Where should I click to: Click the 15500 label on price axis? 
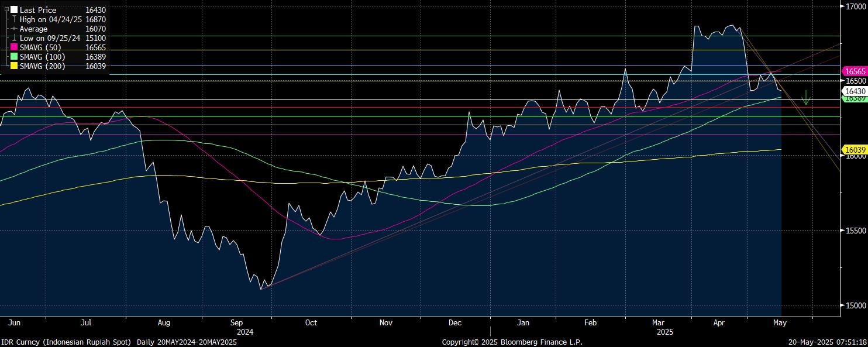[855, 231]
